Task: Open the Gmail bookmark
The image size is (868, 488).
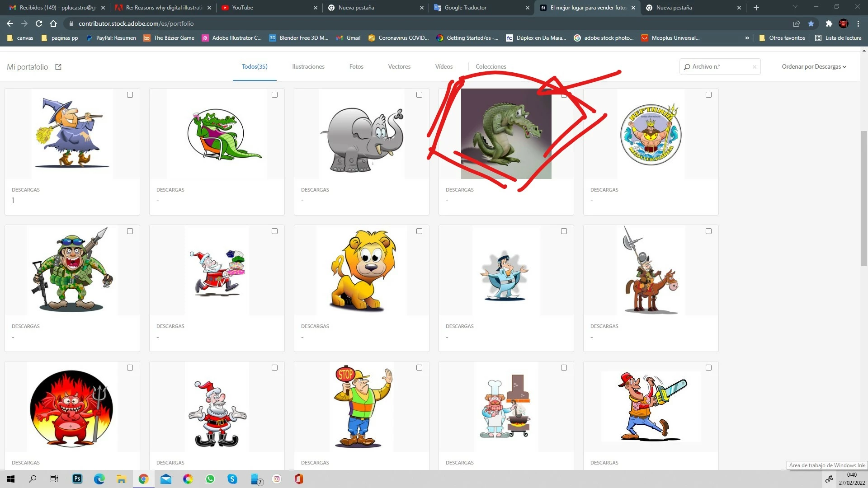Action: click(349, 38)
